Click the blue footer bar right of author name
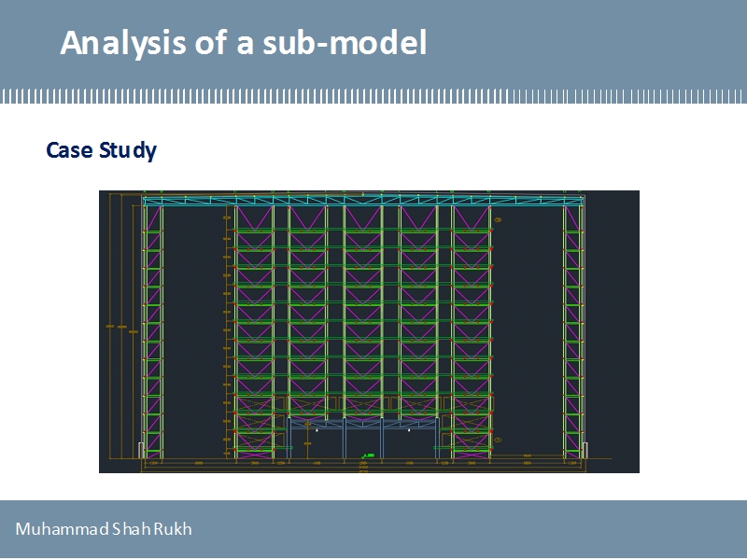 (x=467, y=529)
